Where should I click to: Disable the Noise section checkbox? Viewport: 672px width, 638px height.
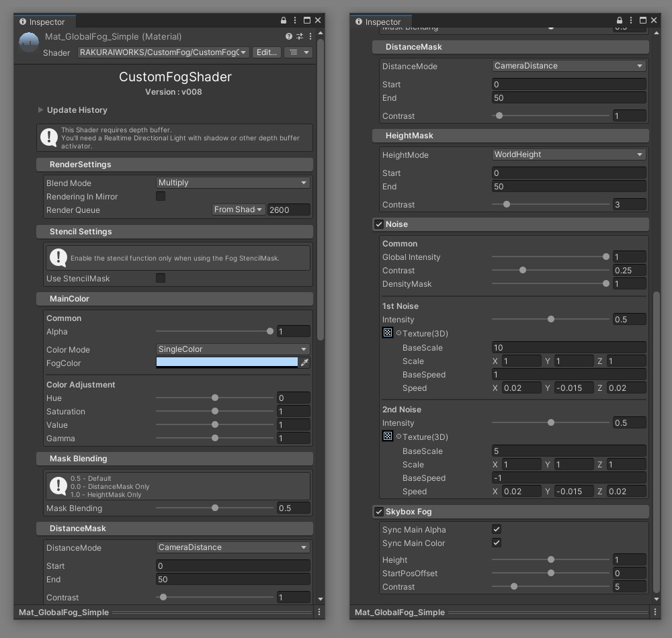pyautogui.click(x=379, y=224)
